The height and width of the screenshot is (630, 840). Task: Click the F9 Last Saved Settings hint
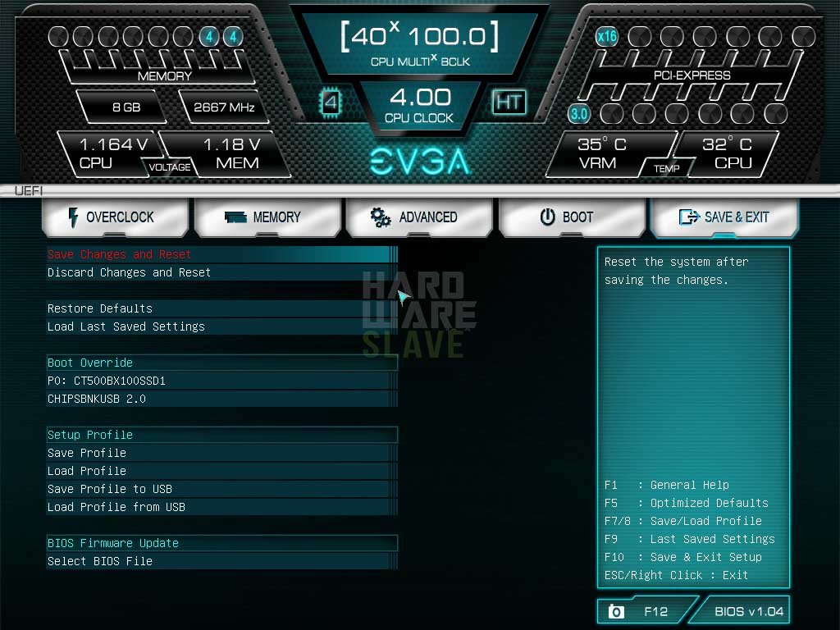pyautogui.click(x=689, y=539)
